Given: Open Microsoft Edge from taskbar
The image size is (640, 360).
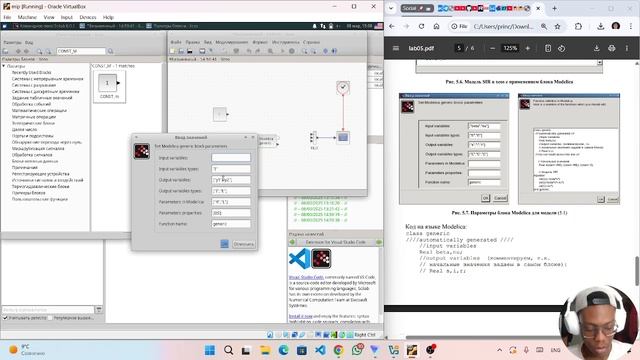Looking at the screenshot, I should [x=283, y=350].
